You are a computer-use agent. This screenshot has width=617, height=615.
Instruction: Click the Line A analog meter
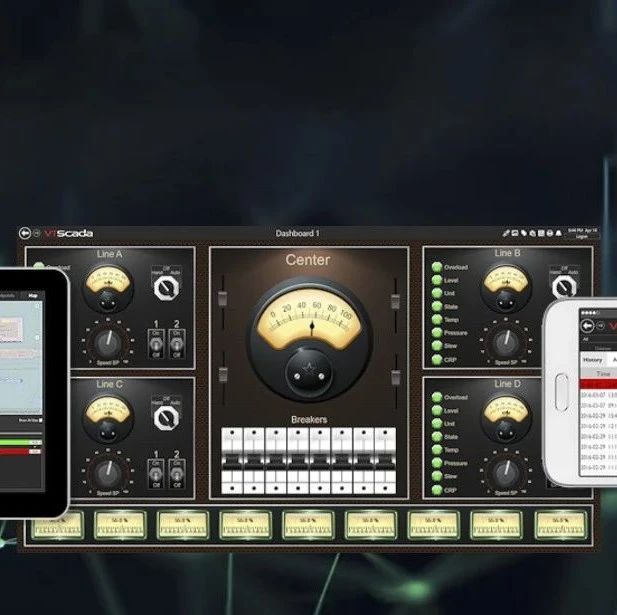tap(108, 289)
